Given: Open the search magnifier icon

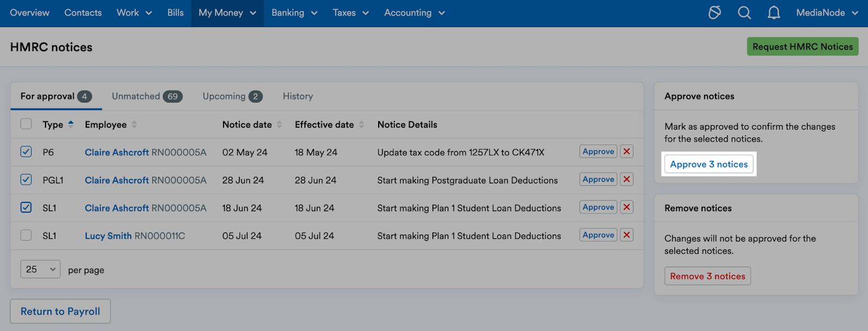Looking at the screenshot, I should tap(744, 12).
